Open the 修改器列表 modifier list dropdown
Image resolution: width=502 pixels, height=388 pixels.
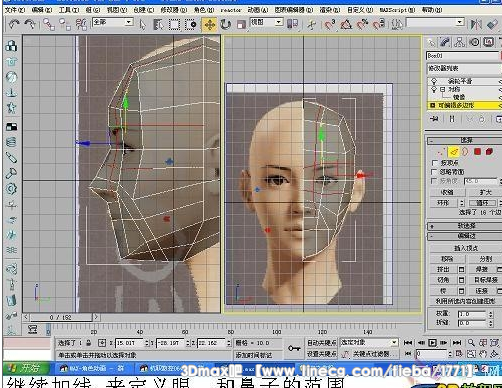(464, 68)
